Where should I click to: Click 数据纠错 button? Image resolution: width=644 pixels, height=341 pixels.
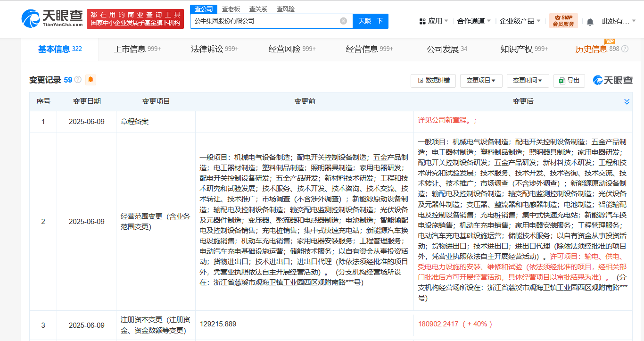tap(433, 81)
